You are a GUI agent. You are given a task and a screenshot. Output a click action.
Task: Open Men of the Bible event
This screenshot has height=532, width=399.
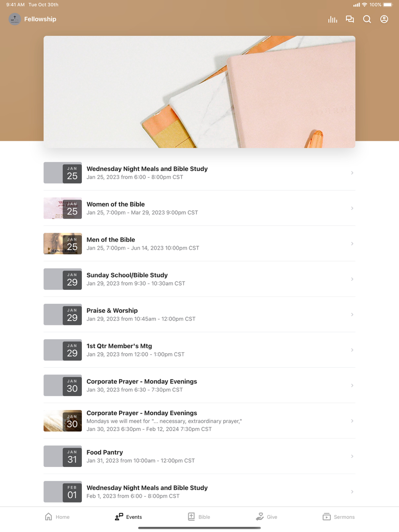[199, 244]
